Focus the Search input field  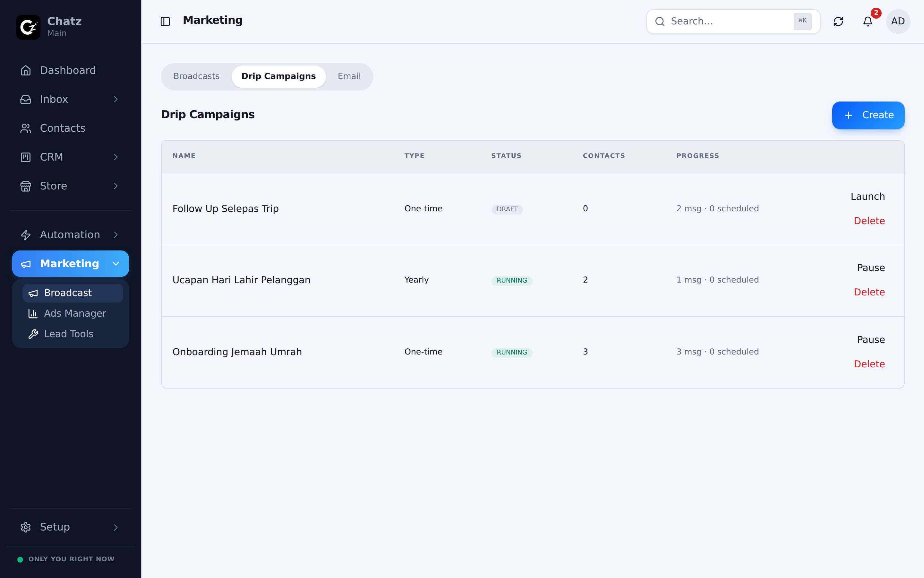[x=732, y=22]
